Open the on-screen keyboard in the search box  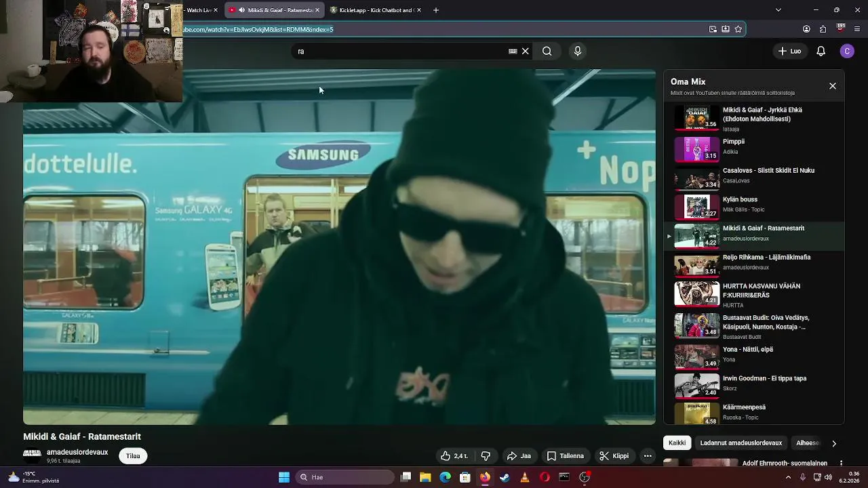513,51
